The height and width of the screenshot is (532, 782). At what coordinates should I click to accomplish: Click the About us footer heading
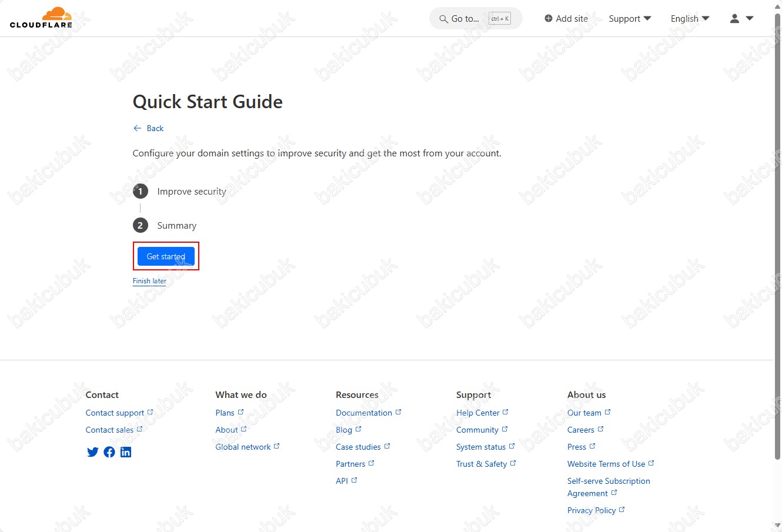(x=586, y=395)
